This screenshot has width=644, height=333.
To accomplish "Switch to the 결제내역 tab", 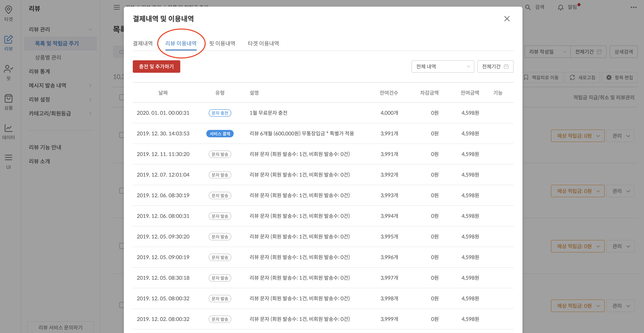I will [x=143, y=43].
